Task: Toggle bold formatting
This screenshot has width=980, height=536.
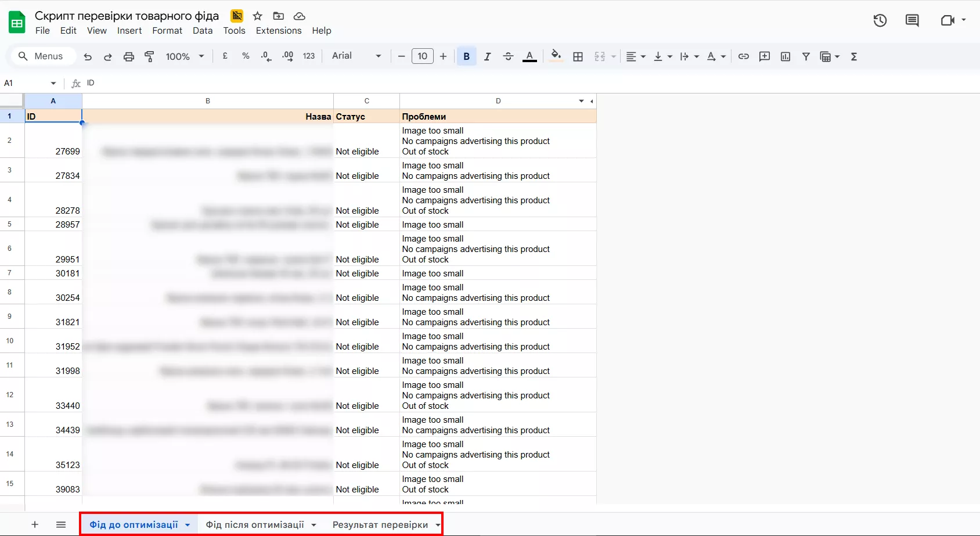Action: 466,56
